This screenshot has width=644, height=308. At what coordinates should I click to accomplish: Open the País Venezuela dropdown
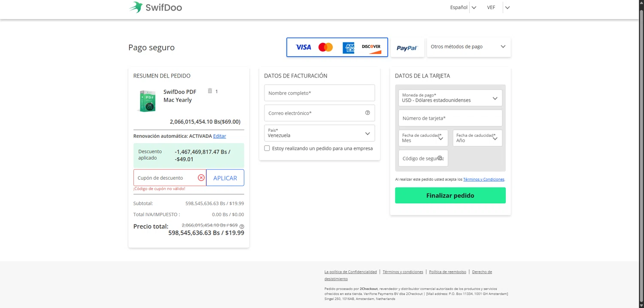click(x=319, y=133)
